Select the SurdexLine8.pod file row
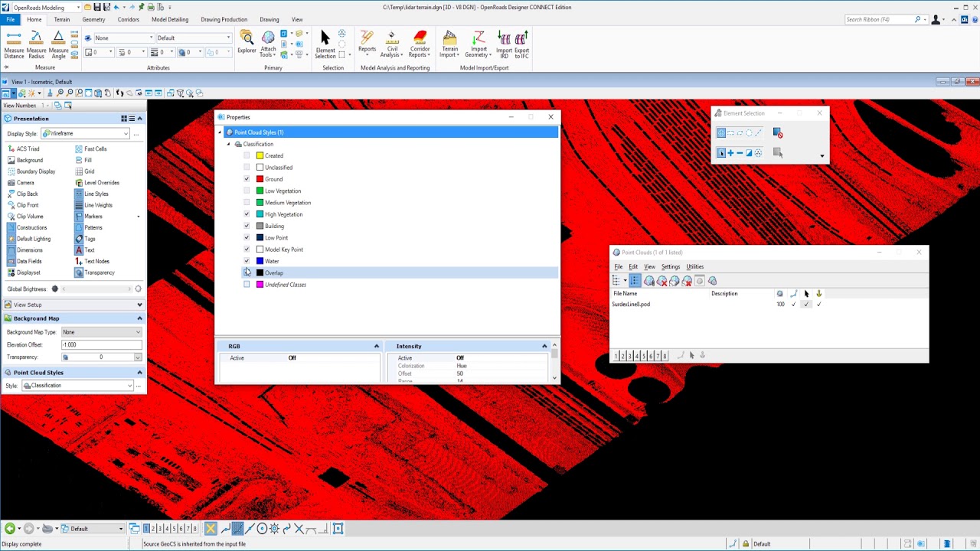 coord(769,305)
